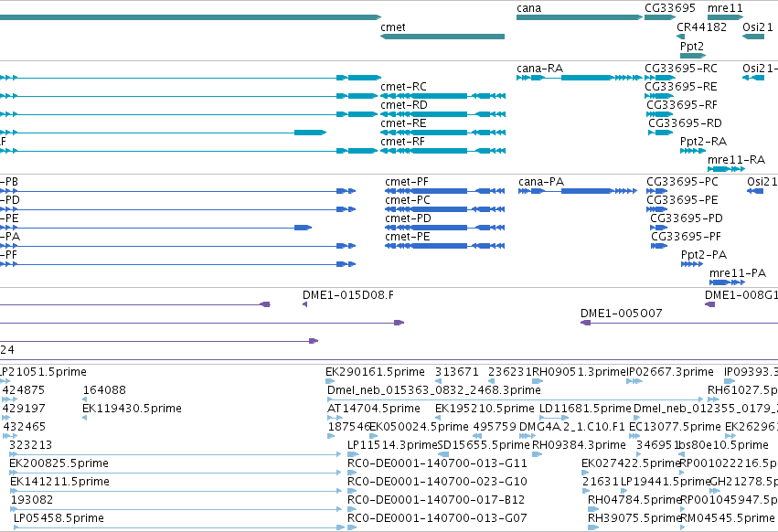Click the cana-PA protein feature
The image size is (778, 532).
click(578, 191)
